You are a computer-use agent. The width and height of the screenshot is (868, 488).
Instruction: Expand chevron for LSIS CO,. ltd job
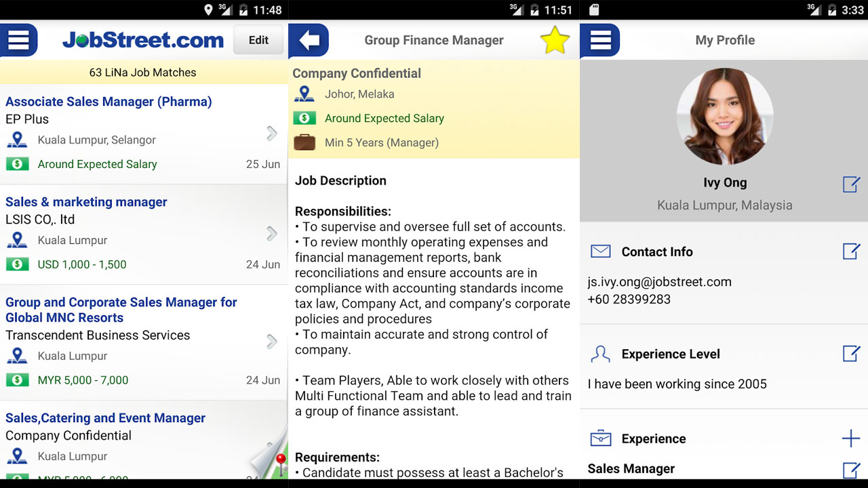272,234
